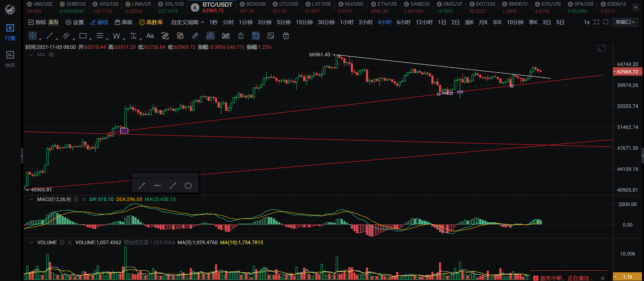644x281 pixels.
Task: Open the 自定义周期 custom period dropdown
Action: click(187, 22)
